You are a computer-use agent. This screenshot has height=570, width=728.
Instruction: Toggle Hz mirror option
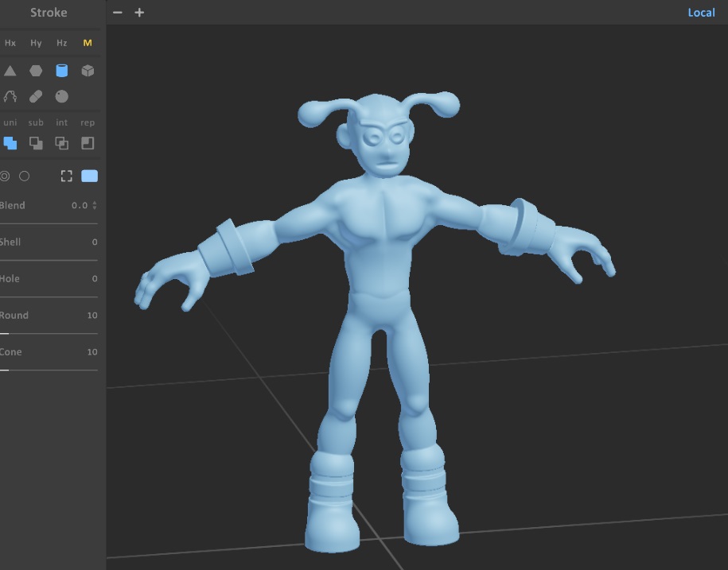(62, 43)
